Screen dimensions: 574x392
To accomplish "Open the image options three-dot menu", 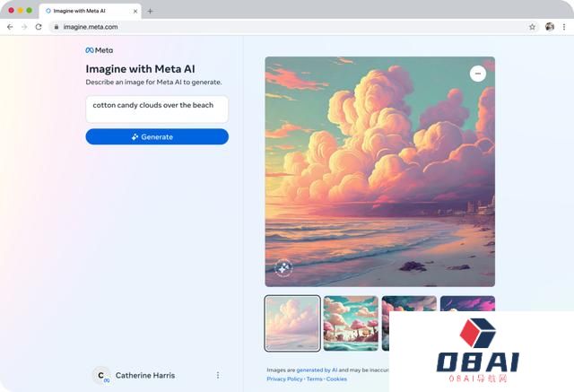I will pos(478,74).
